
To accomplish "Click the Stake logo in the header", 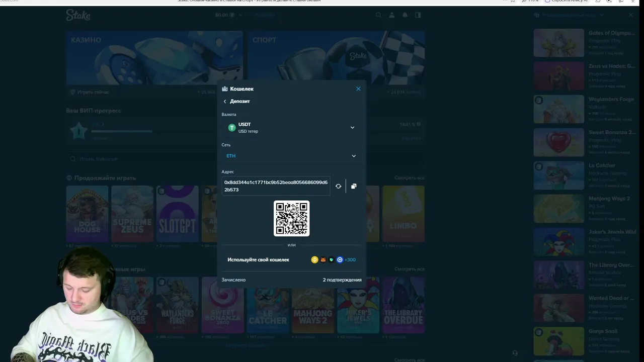I will tap(78, 15).
